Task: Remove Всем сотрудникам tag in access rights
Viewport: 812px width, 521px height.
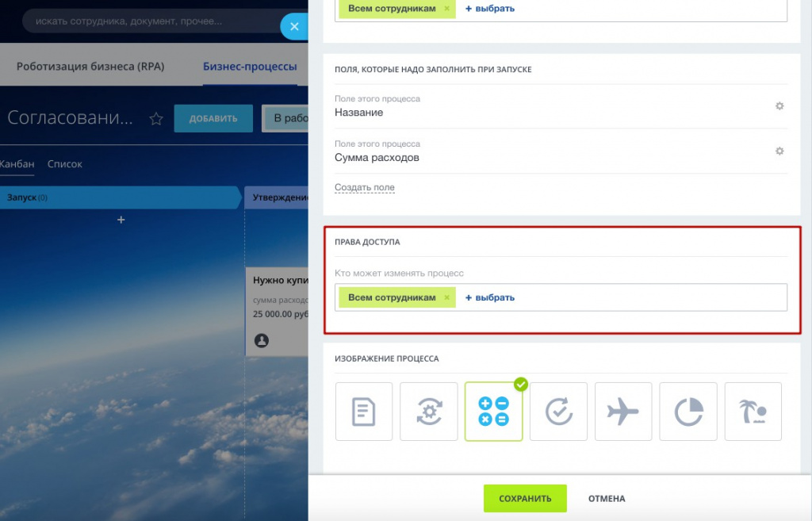Action: pos(447,297)
